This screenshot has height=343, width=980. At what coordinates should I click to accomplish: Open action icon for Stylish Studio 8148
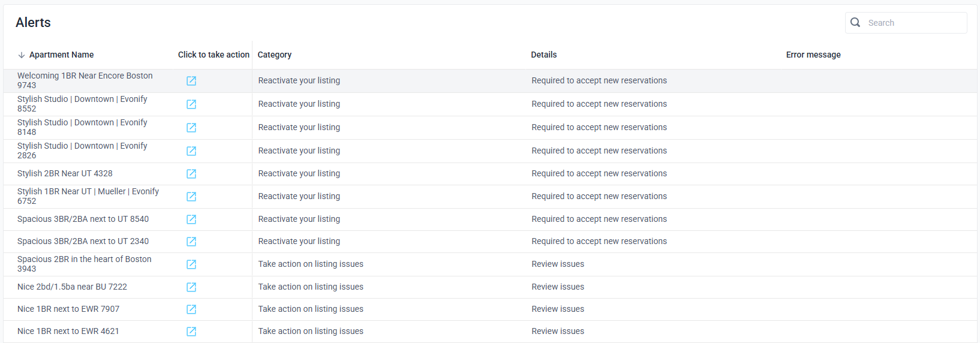click(191, 128)
